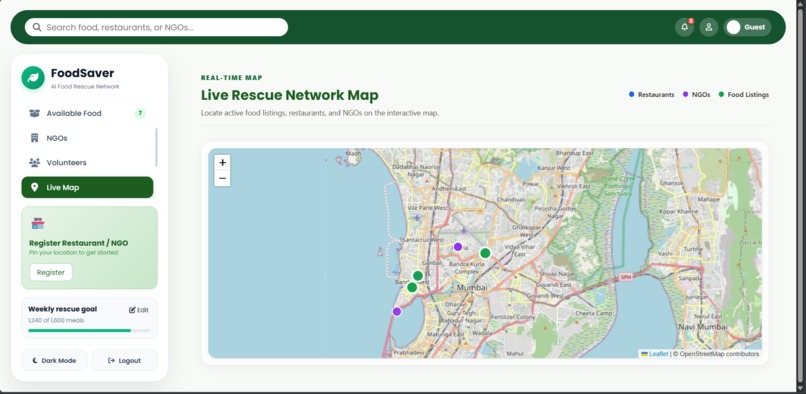Click the weekly rescue goal progress bar
806x394 pixels.
89,330
